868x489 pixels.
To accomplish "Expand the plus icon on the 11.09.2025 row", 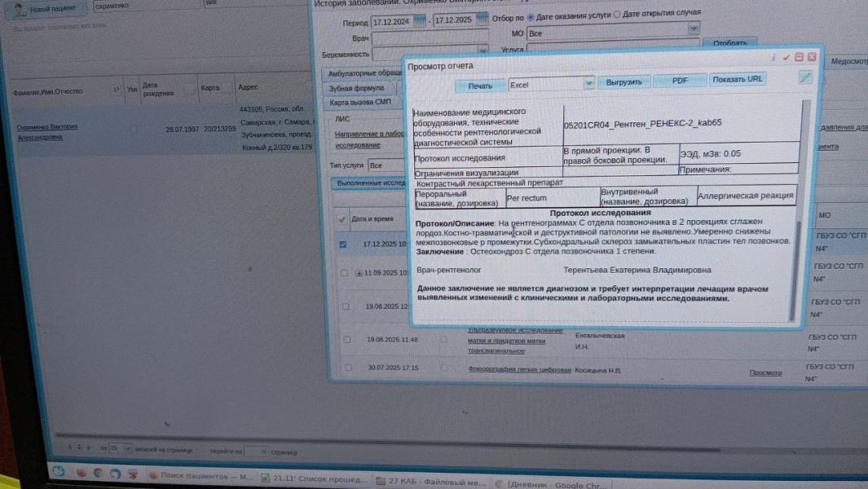I will click(x=359, y=272).
